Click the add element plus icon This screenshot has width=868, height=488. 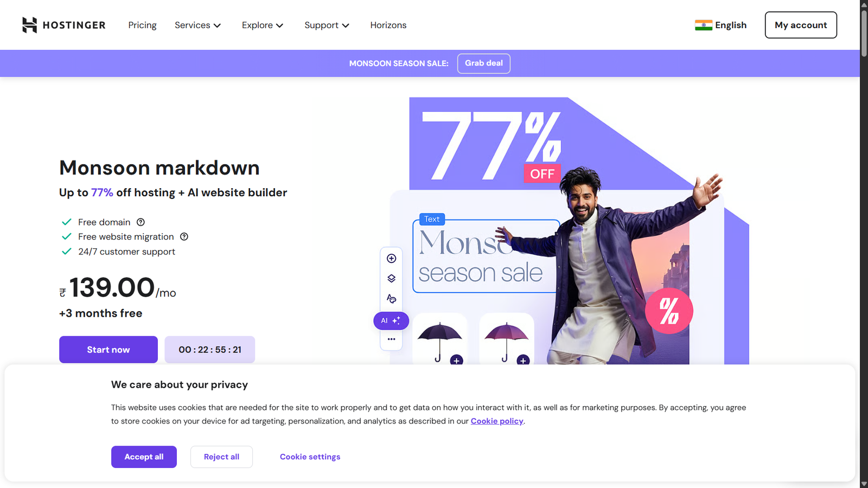(x=392, y=259)
